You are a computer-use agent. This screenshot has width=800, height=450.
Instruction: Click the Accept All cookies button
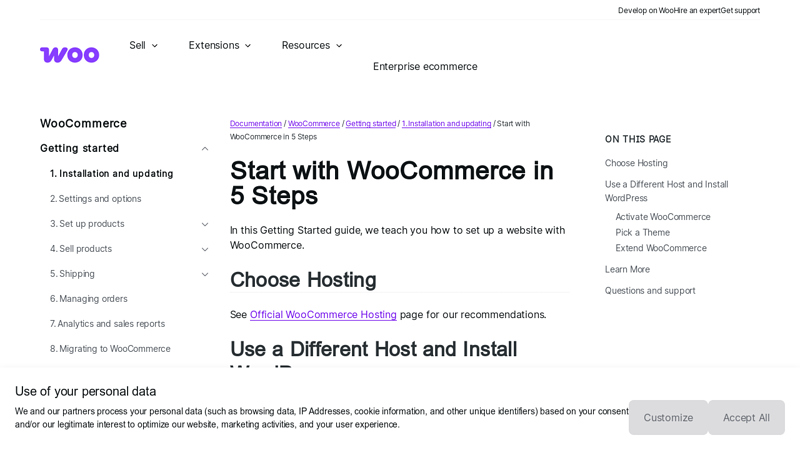point(746,417)
